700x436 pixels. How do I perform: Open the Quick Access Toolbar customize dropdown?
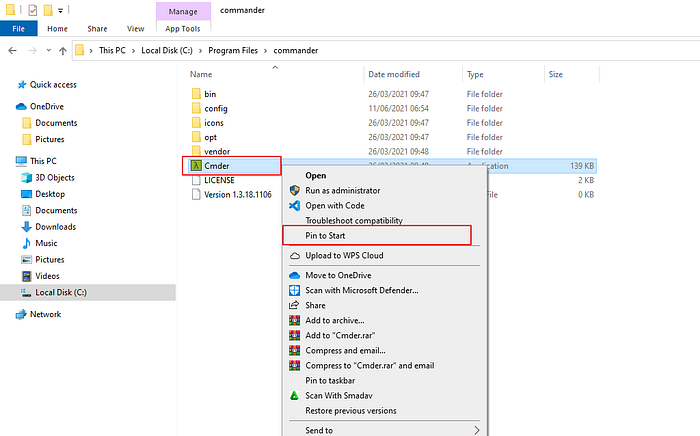60,10
